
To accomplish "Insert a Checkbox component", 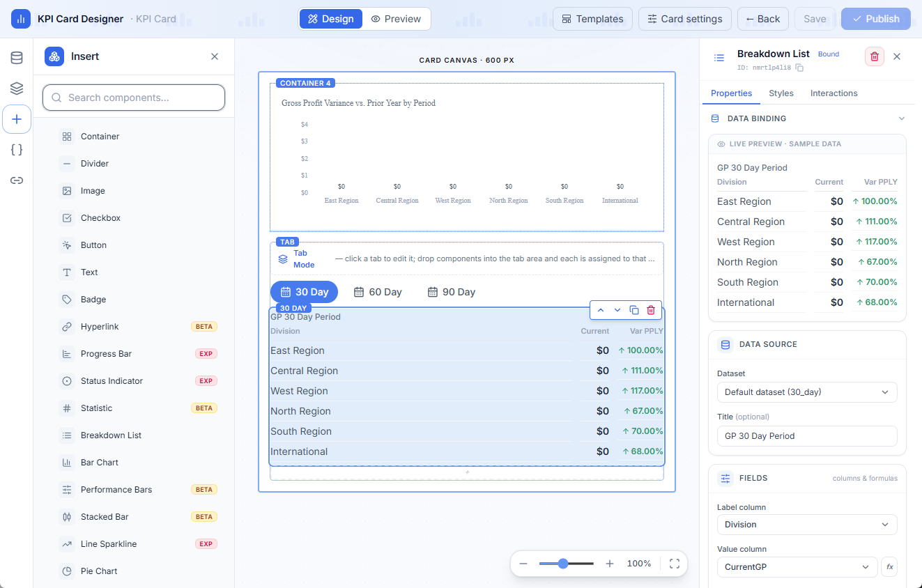I will [x=134, y=218].
